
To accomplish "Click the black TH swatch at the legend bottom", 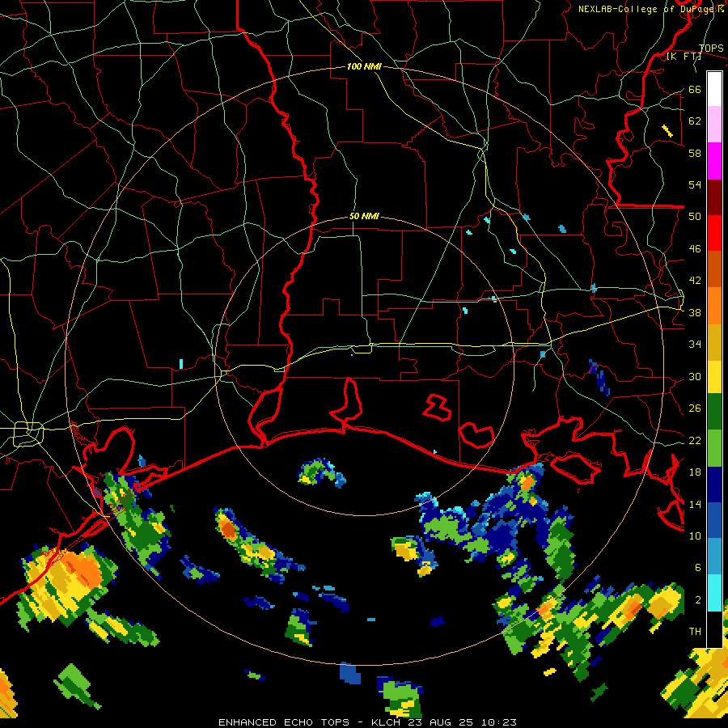I will pyautogui.click(x=714, y=629).
